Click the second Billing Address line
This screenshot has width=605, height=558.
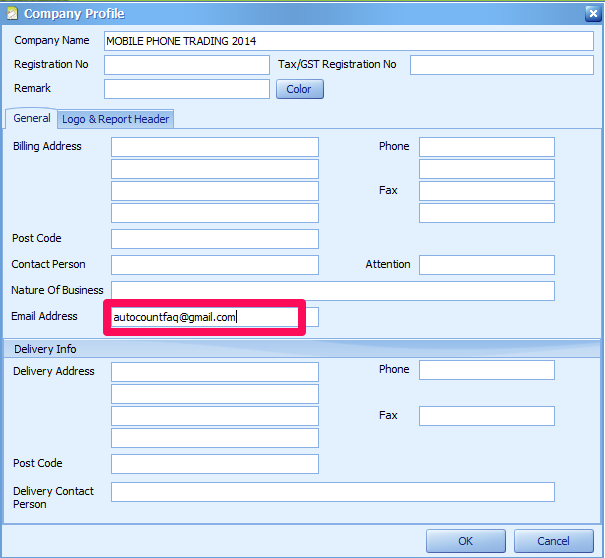coord(215,169)
